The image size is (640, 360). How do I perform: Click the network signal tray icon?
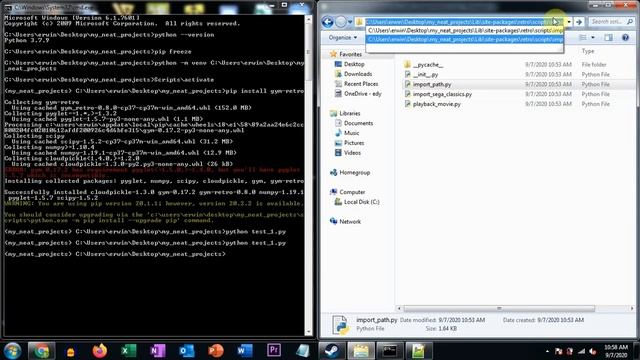(581, 351)
